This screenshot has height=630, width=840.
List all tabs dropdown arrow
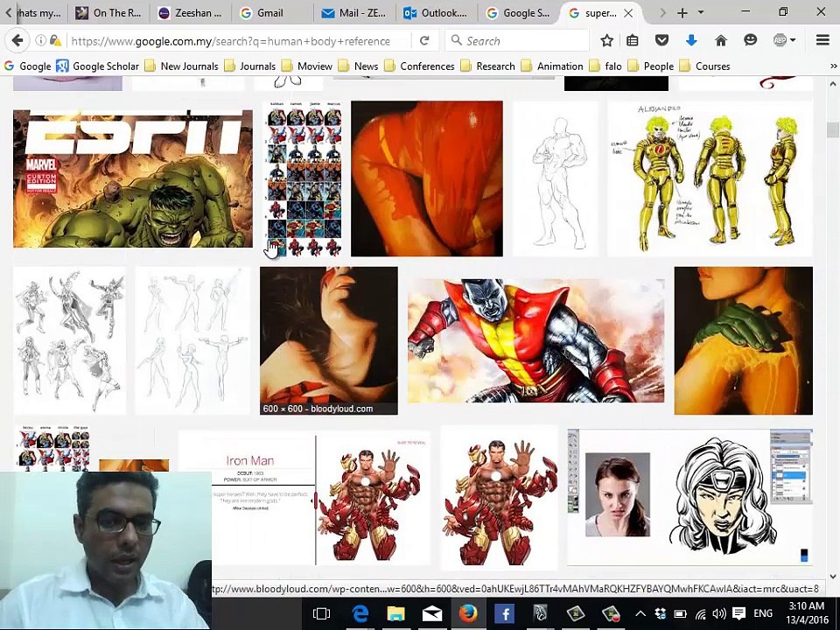[701, 12]
